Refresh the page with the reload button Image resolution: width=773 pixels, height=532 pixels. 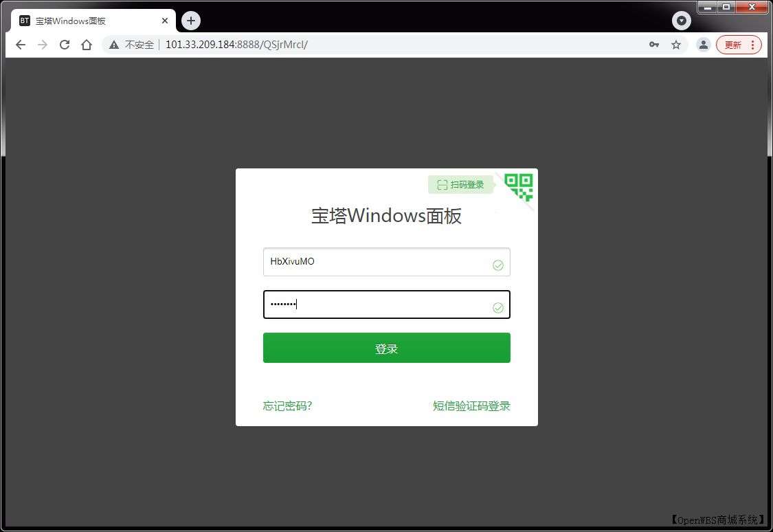tap(64, 44)
